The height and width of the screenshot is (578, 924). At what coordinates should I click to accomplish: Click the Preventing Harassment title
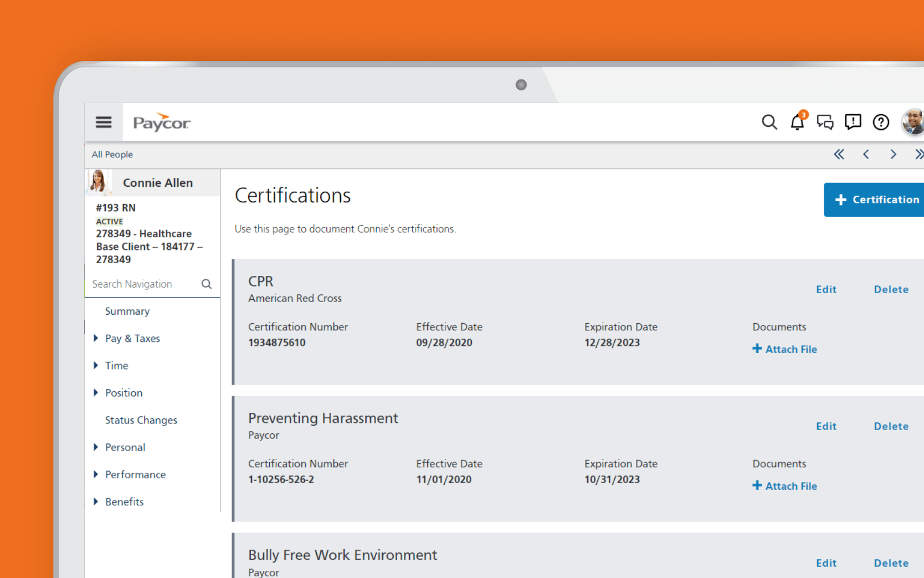point(323,418)
